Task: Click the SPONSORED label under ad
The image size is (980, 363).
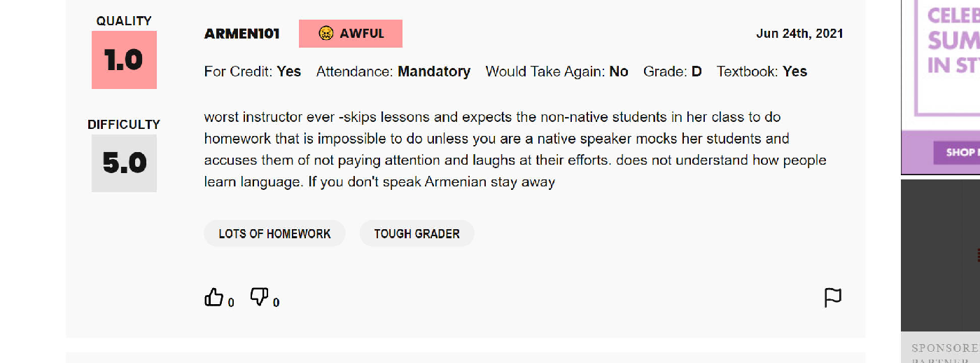Action: coord(945,348)
